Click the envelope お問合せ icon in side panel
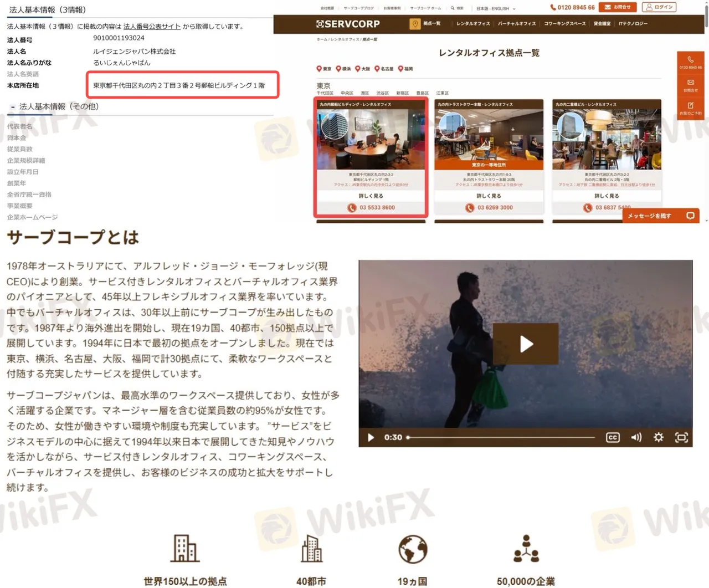Viewport: 709px width, 588px height. click(690, 83)
